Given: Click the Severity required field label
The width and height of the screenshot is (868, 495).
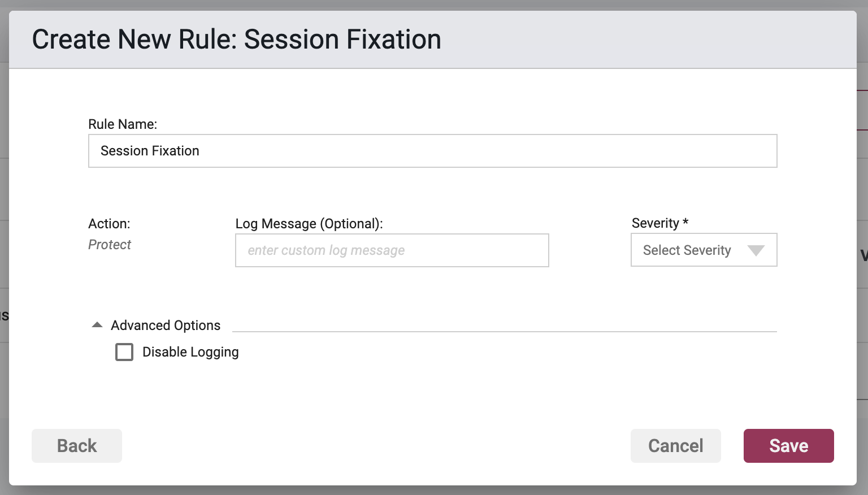Looking at the screenshot, I should (x=660, y=223).
